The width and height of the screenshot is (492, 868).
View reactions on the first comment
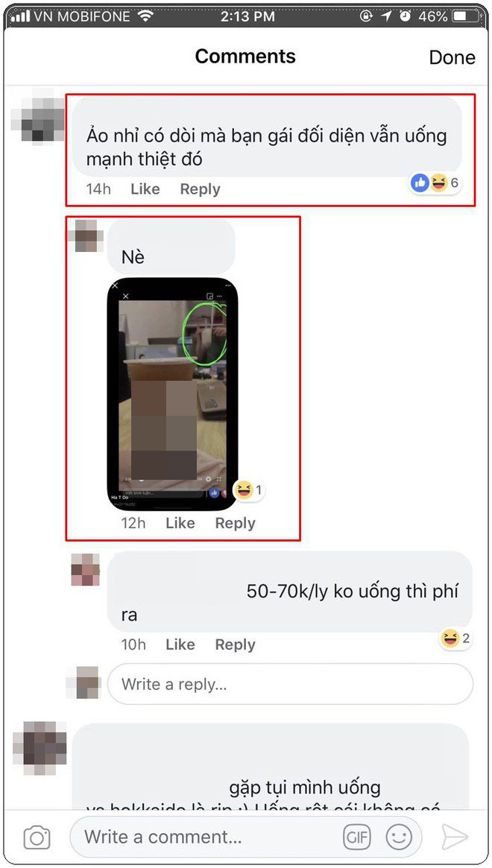pos(435,183)
